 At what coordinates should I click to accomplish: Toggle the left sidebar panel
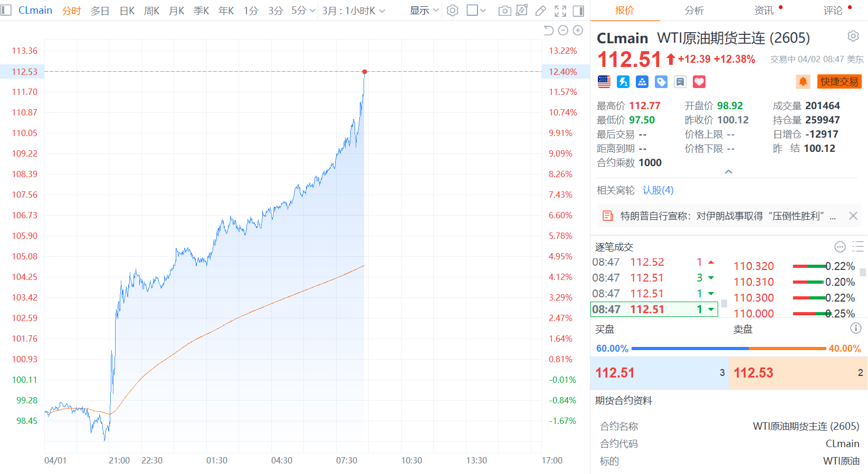tap(6, 10)
